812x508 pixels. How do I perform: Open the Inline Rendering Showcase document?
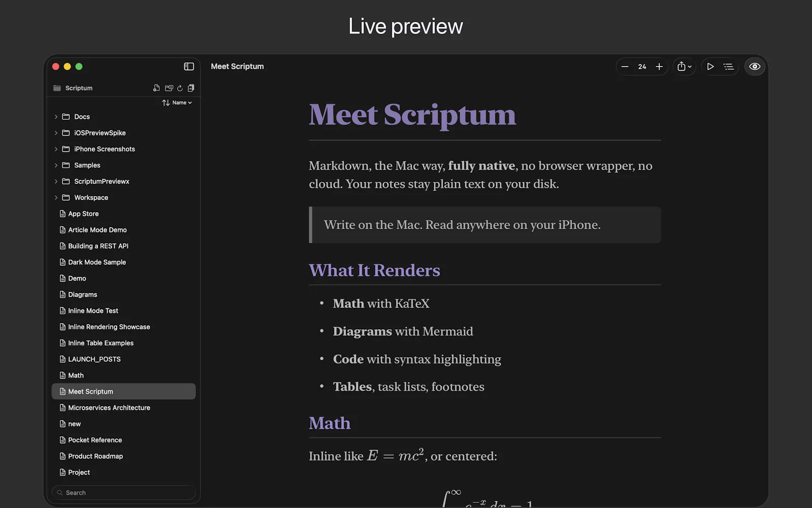point(123,327)
